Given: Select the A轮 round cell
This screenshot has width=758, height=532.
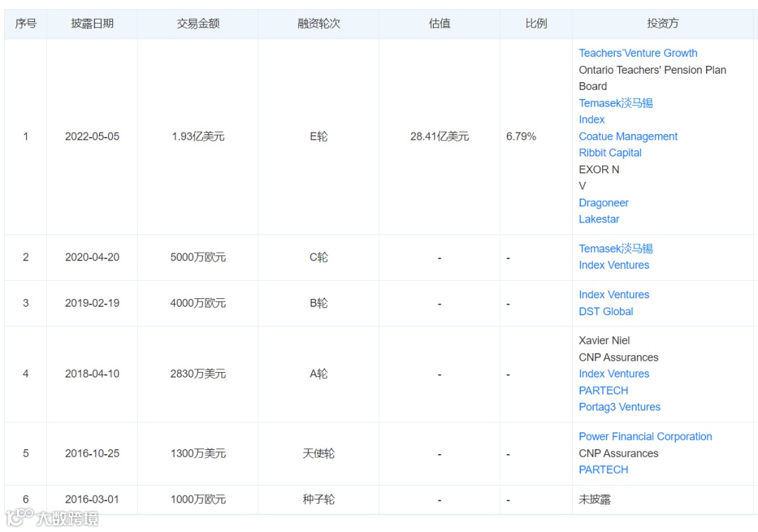Looking at the screenshot, I should coord(319,374).
